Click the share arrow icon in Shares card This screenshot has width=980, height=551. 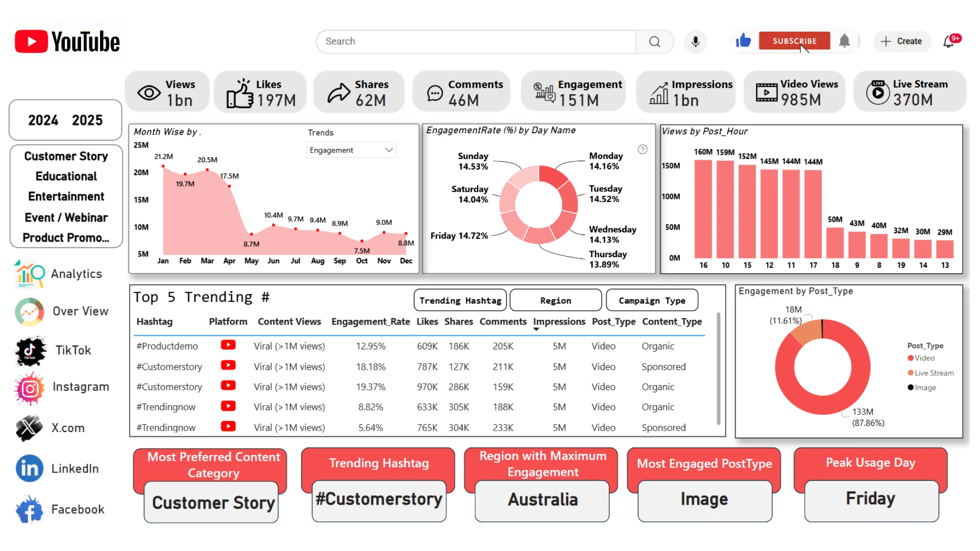point(338,93)
